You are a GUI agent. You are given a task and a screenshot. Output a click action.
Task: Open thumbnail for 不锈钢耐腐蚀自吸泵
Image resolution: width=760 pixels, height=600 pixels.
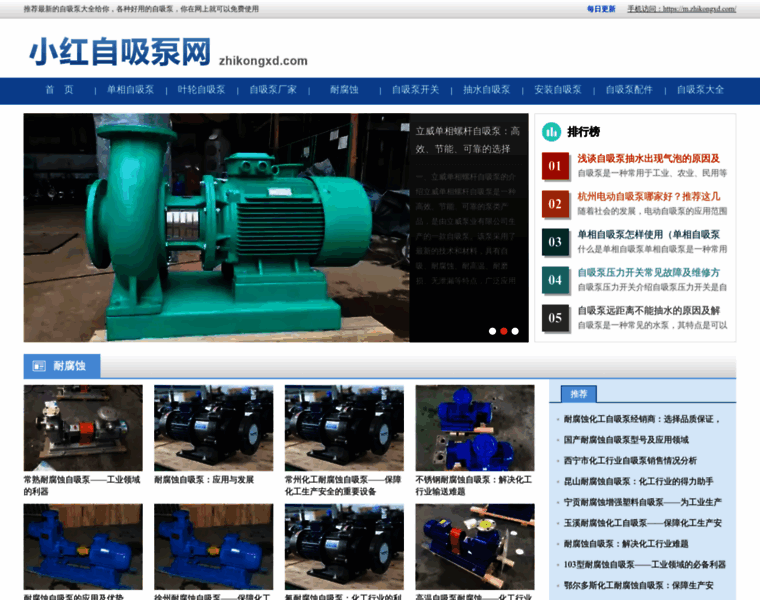point(475,428)
